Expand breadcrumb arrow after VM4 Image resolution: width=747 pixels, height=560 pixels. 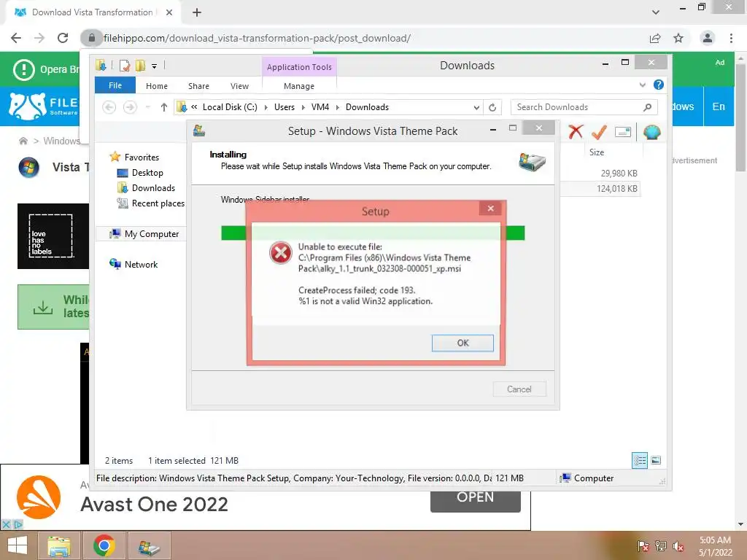[x=337, y=108]
